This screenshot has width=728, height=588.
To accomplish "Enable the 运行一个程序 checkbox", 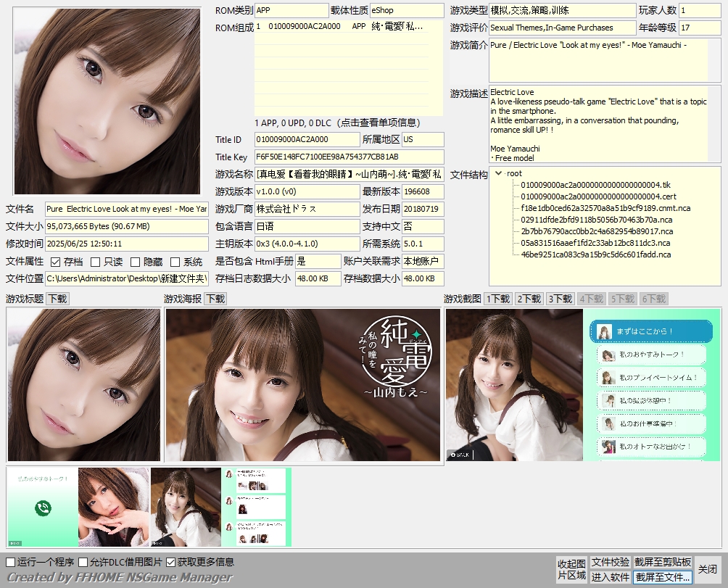I will point(11,562).
